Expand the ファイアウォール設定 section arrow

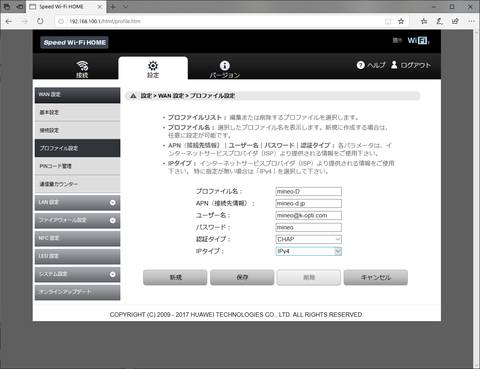point(113,220)
